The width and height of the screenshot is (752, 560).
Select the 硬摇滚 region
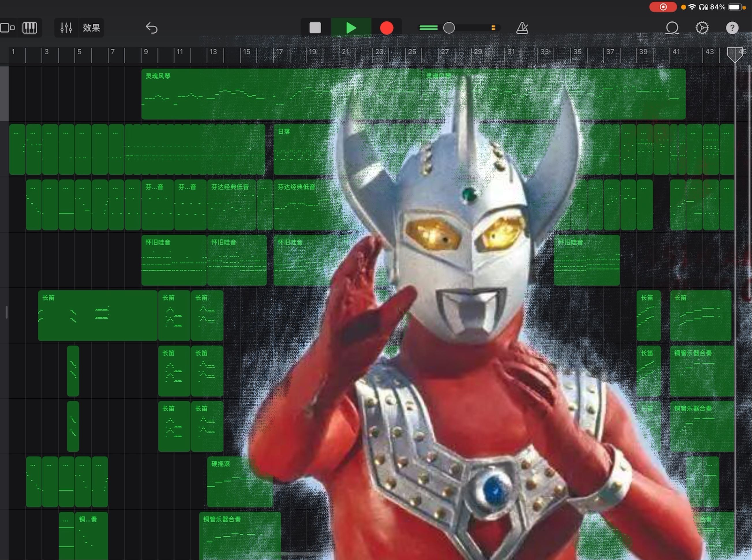tap(240, 482)
